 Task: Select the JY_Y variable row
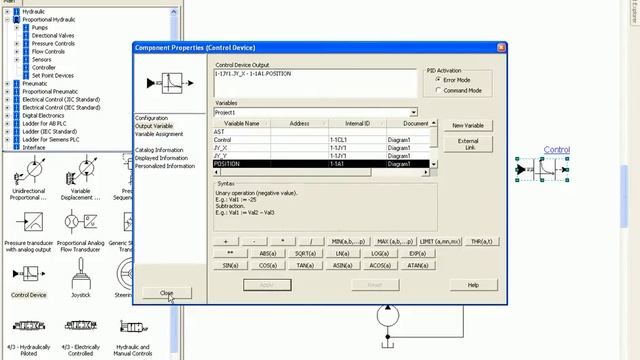tap(321, 156)
